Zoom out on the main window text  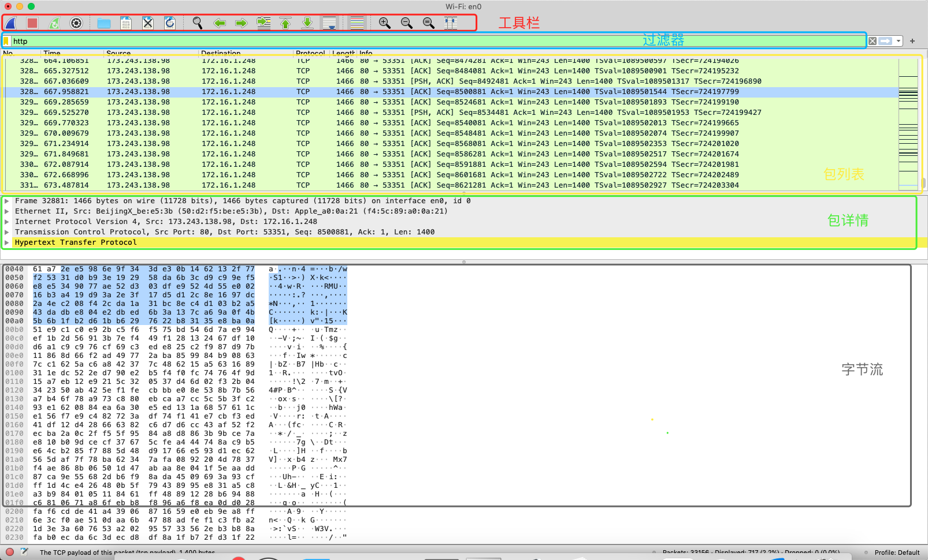(x=407, y=23)
